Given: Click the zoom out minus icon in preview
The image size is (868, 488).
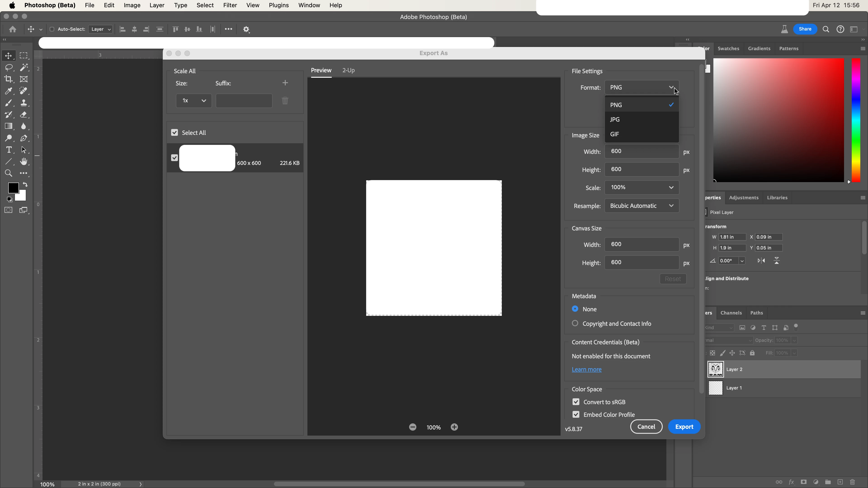Looking at the screenshot, I should 413,427.
